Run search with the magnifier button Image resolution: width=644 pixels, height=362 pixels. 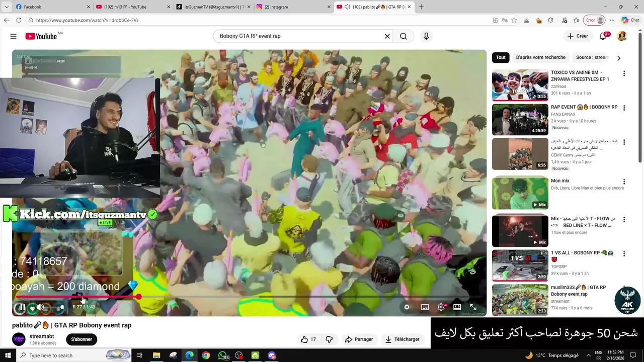coord(404,36)
